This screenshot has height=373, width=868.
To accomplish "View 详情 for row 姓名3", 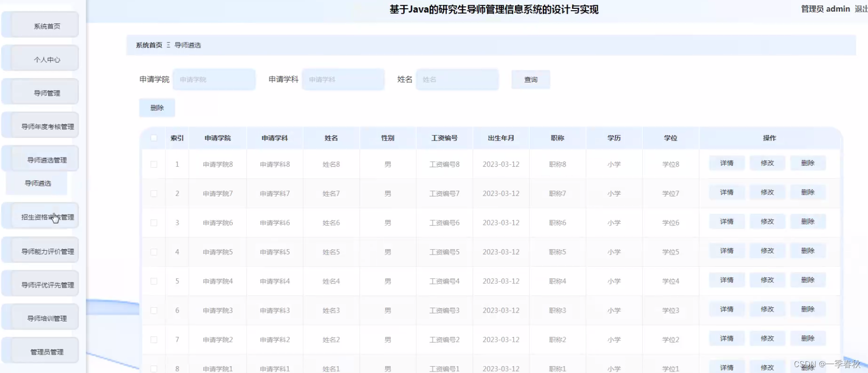I will click(727, 310).
